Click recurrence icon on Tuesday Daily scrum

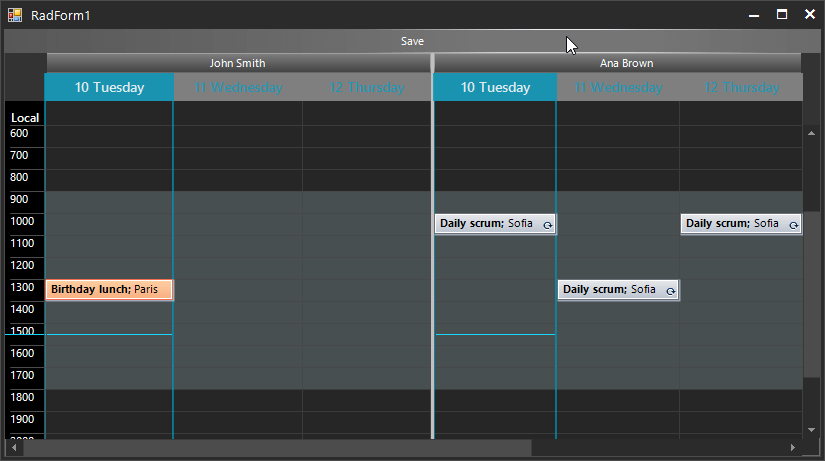548,225
